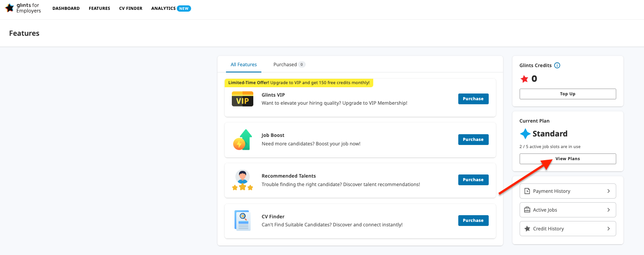Purchase the CV Finder feature
The width and height of the screenshot is (644, 255).
tap(473, 221)
